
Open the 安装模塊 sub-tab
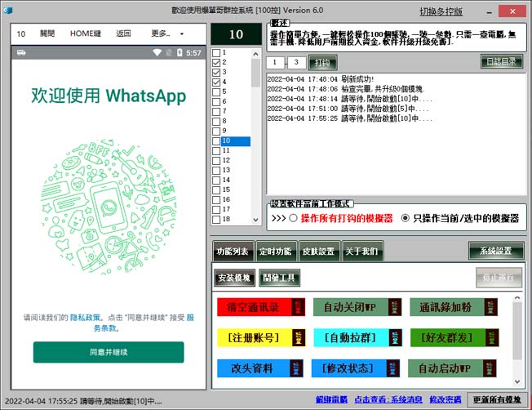(234, 278)
